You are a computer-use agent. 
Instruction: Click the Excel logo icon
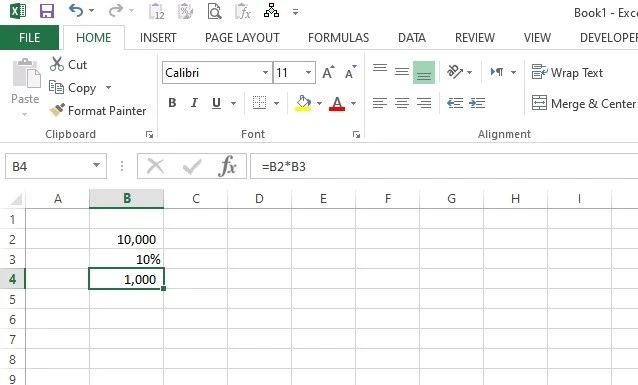pos(18,11)
